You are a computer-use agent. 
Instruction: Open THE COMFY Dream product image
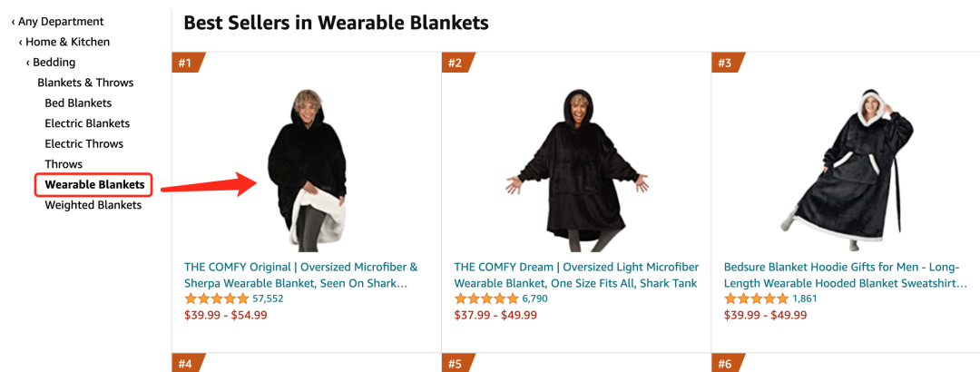[575, 170]
